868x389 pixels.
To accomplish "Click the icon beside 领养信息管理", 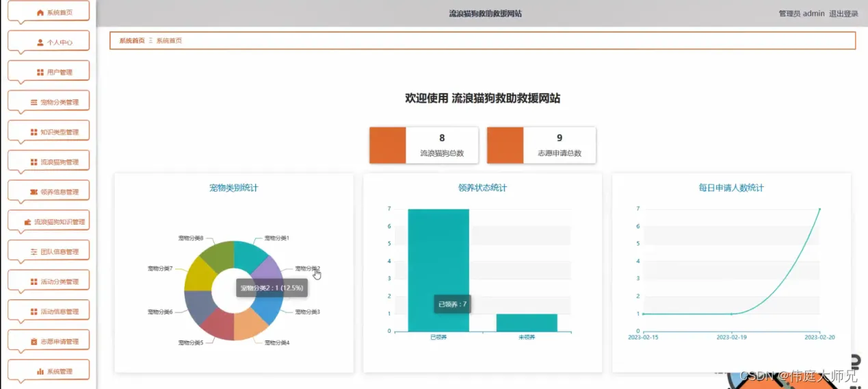I will coord(34,192).
